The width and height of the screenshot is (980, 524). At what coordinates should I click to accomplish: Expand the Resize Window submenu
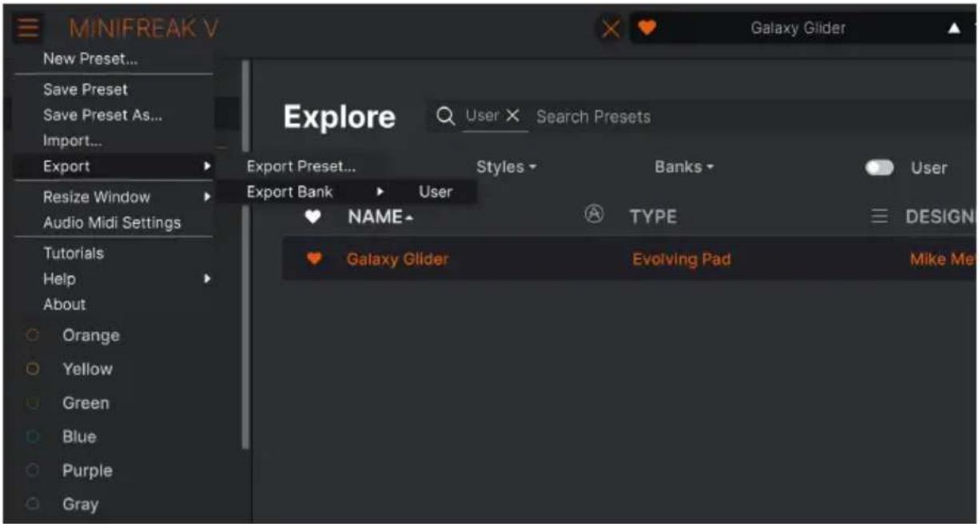click(x=114, y=196)
